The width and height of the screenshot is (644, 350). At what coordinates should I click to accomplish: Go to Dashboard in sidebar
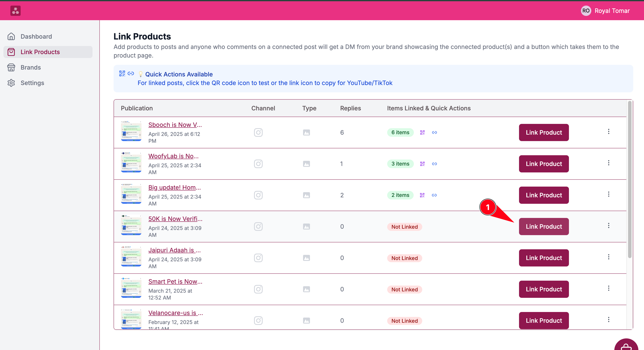click(x=36, y=37)
